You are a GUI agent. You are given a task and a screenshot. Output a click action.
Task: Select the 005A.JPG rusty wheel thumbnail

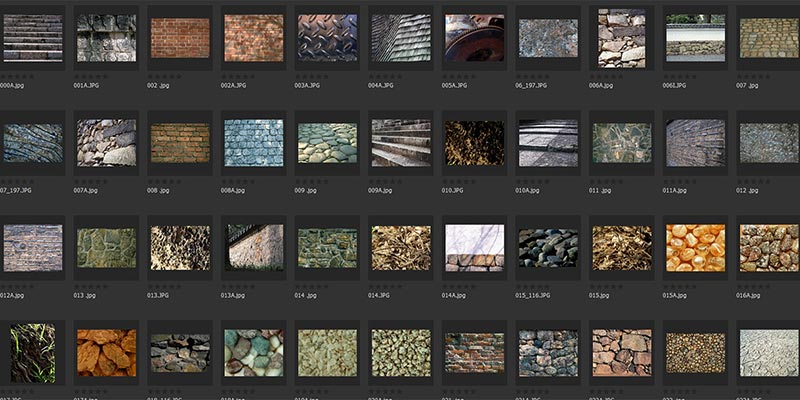tap(474, 38)
